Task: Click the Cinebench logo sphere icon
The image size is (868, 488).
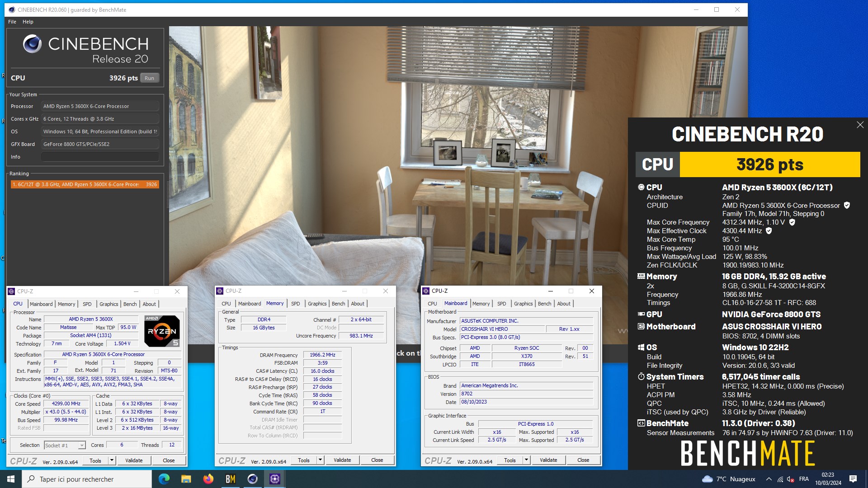Action: (x=33, y=44)
